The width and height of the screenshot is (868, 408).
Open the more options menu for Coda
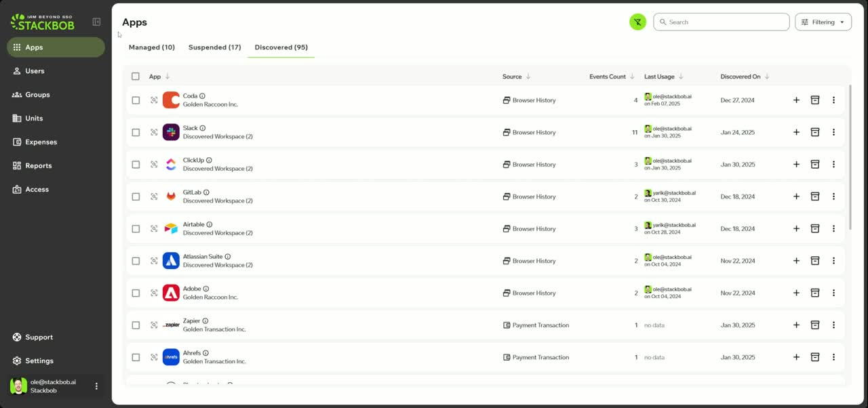[x=833, y=100]
